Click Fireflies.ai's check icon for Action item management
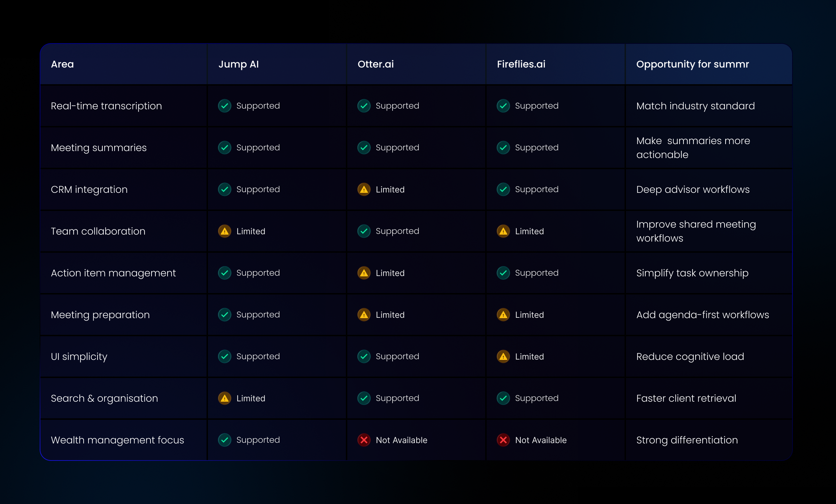Viewport: 836px width, 504px height. pos(503,273)
